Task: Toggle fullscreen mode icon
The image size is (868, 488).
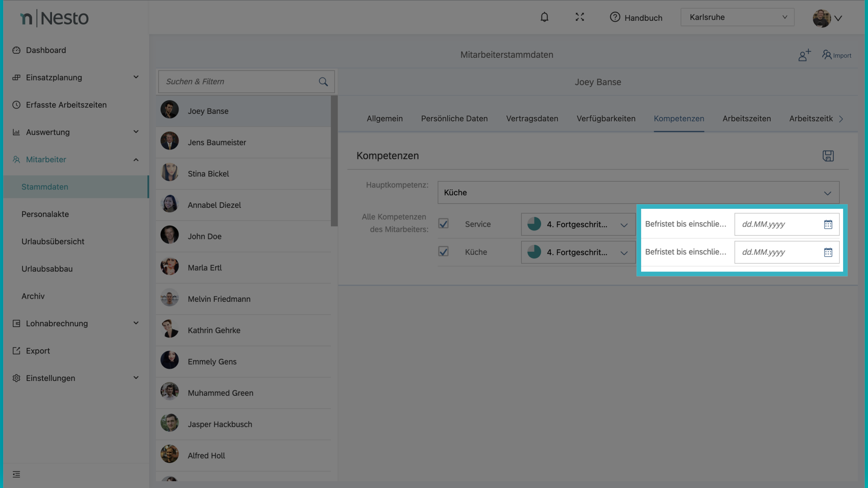Action: coord(580,17)
